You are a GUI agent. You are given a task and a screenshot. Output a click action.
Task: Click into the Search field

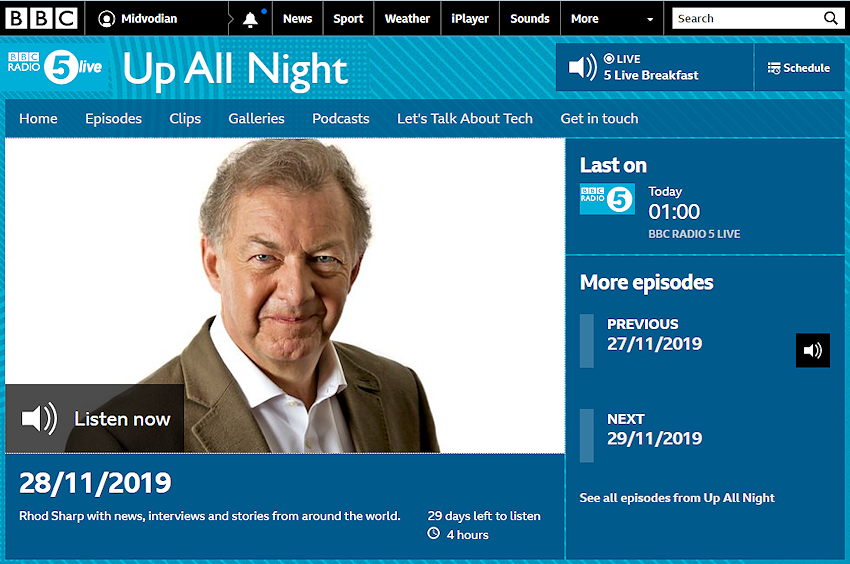(748, 18)
